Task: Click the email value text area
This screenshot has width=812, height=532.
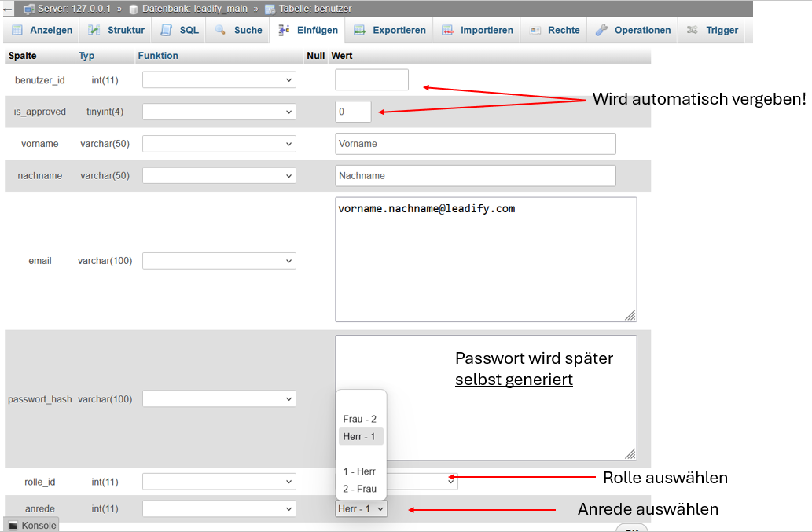Action: pos(485,259)
